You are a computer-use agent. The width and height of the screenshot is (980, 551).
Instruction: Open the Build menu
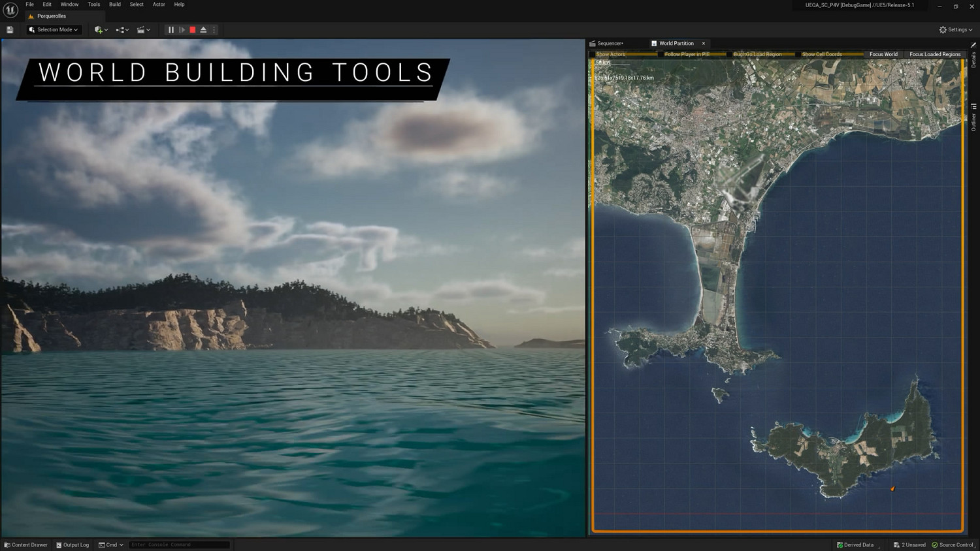point(115,5)
